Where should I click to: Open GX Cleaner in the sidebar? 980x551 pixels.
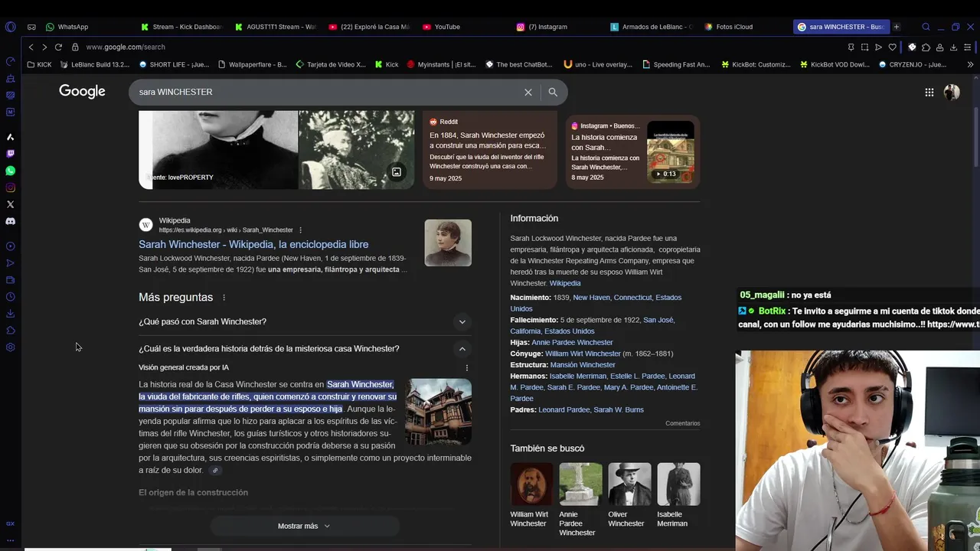coord(10,78)
